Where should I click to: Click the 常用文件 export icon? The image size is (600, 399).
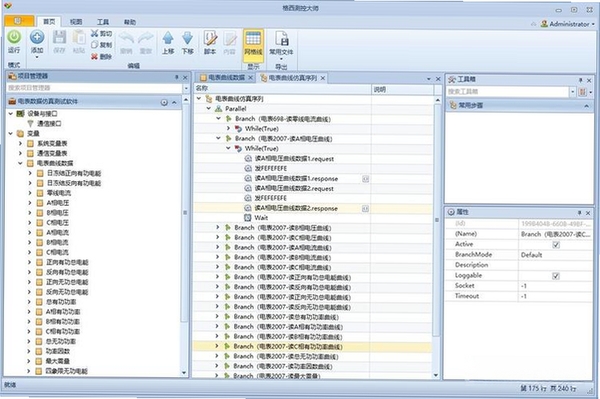[x=281, y=38]
